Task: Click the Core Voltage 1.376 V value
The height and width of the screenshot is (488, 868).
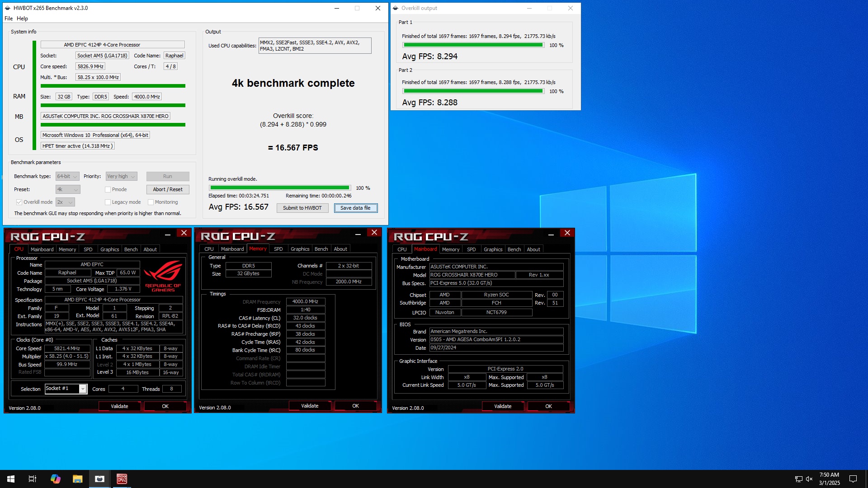Action: point(123,289)
